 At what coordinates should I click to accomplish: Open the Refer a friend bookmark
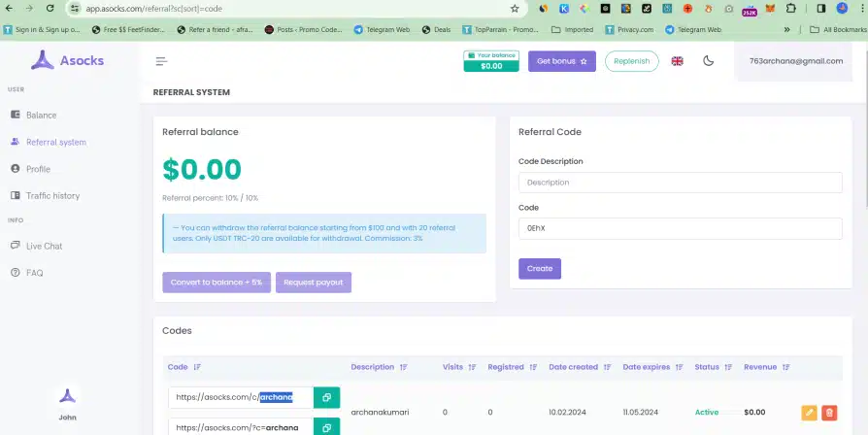tap(215, 30)
